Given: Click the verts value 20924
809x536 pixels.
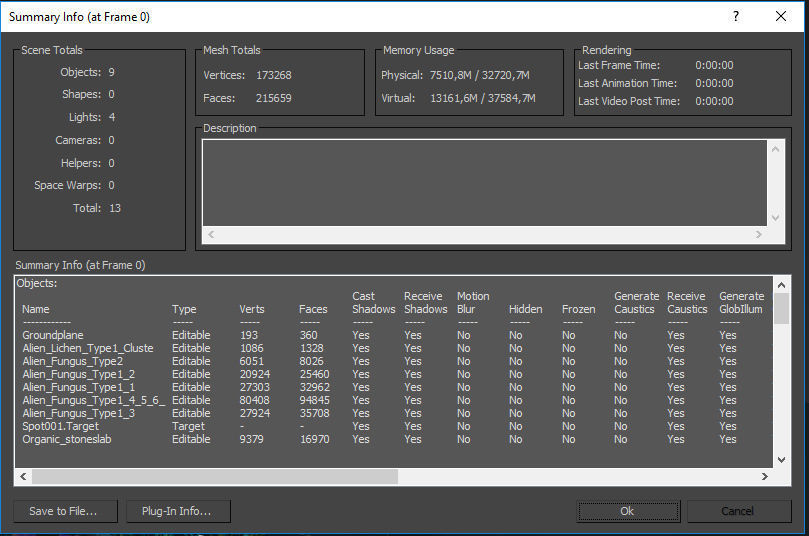Looking at the screenshot, I should coord(254,374).
